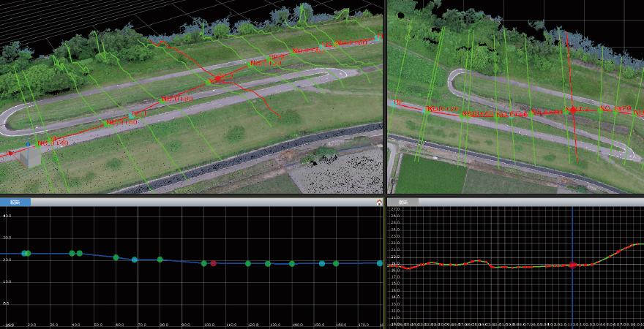The width and height of the screenshot is (644, 329).
Task: Click the 3D axis cube gizmo
Action: [x=30, y=156]
